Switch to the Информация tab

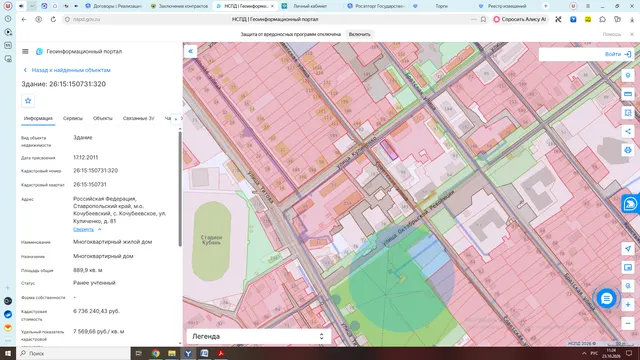coord(38,118)
